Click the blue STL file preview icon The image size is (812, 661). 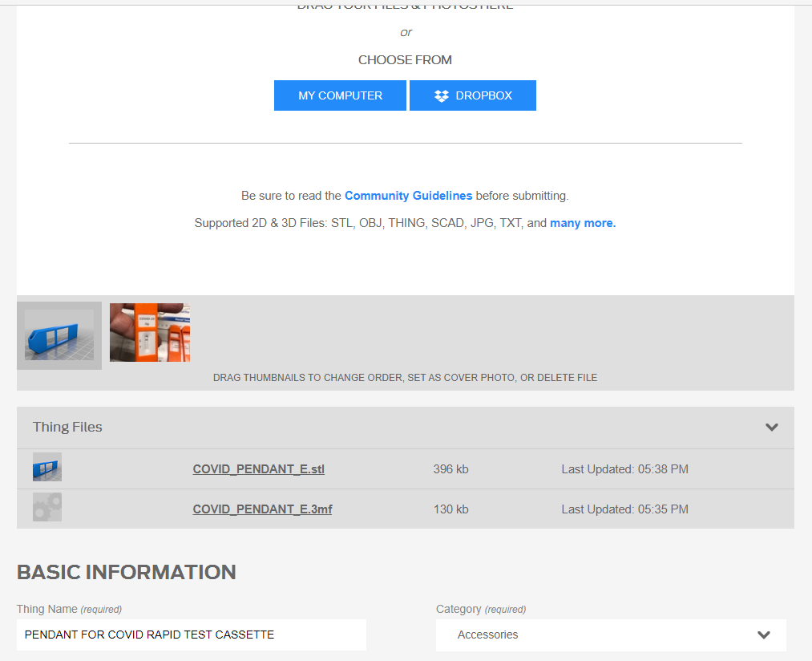point(47,468)
